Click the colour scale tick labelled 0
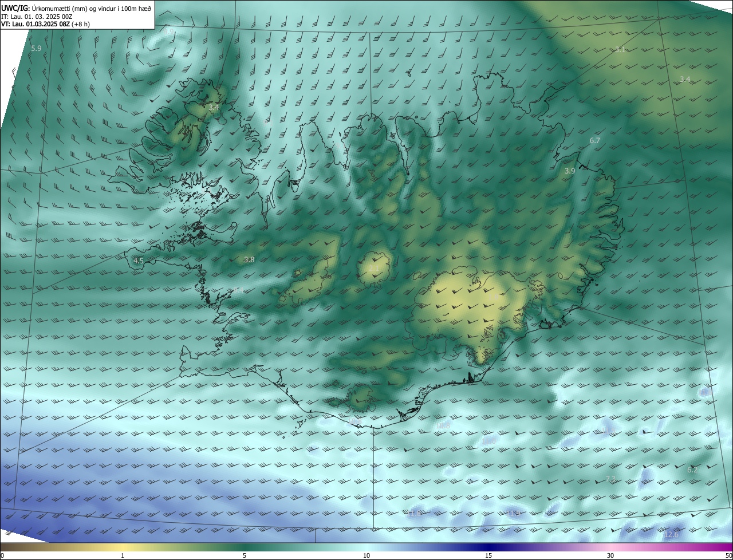This screenshot has width=733, height=560. 2,555
